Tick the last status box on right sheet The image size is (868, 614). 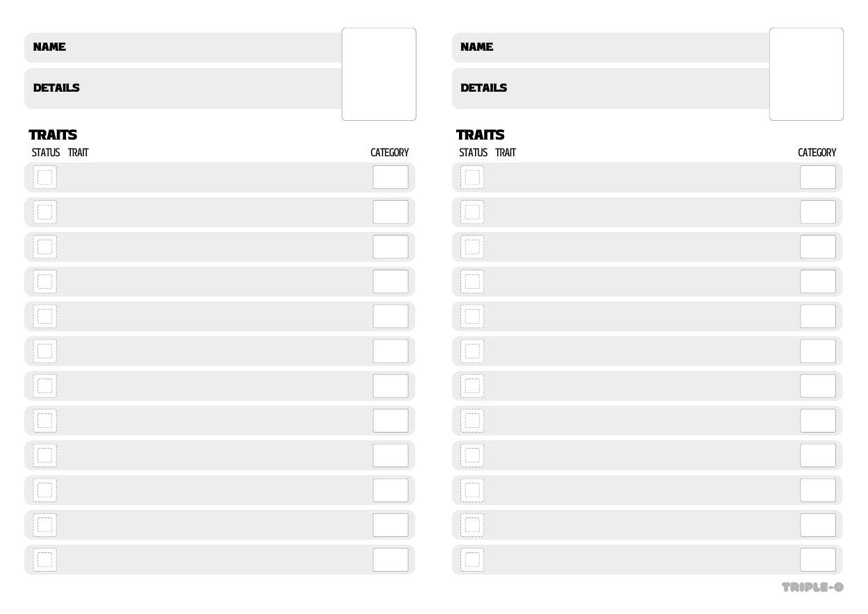[x=472, y=559]
